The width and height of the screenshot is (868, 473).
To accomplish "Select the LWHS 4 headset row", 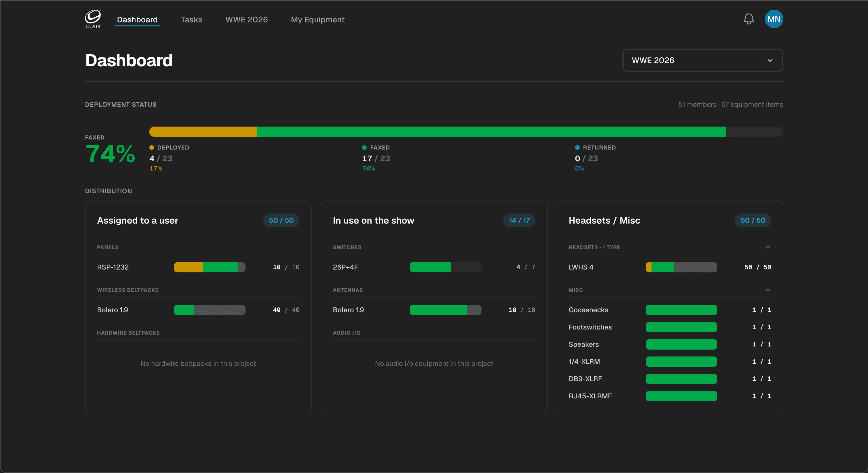I will point(670,267).
